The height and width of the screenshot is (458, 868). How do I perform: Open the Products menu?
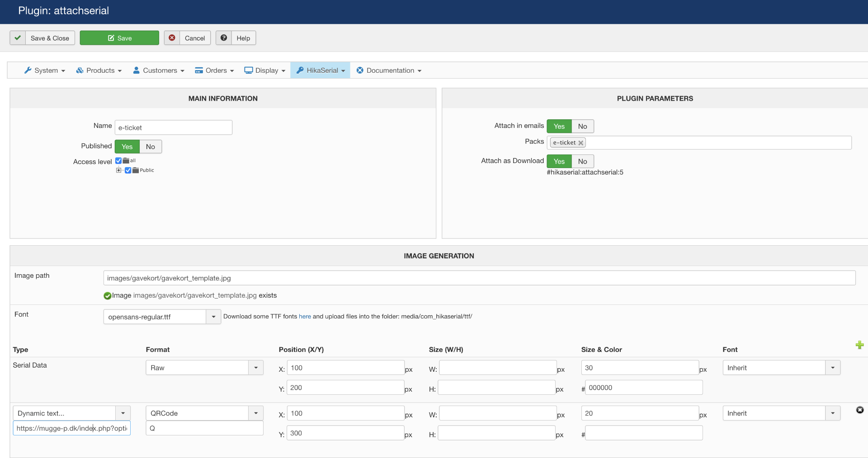point(99,70)
